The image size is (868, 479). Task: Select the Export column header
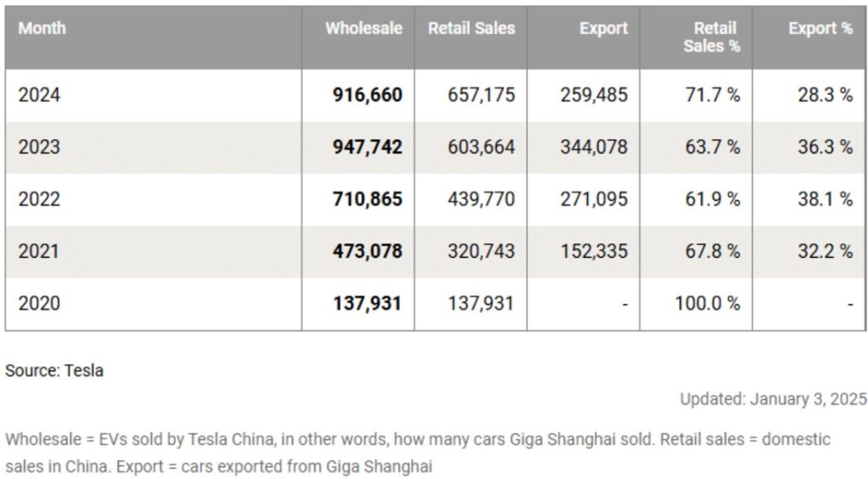point(604,28)
